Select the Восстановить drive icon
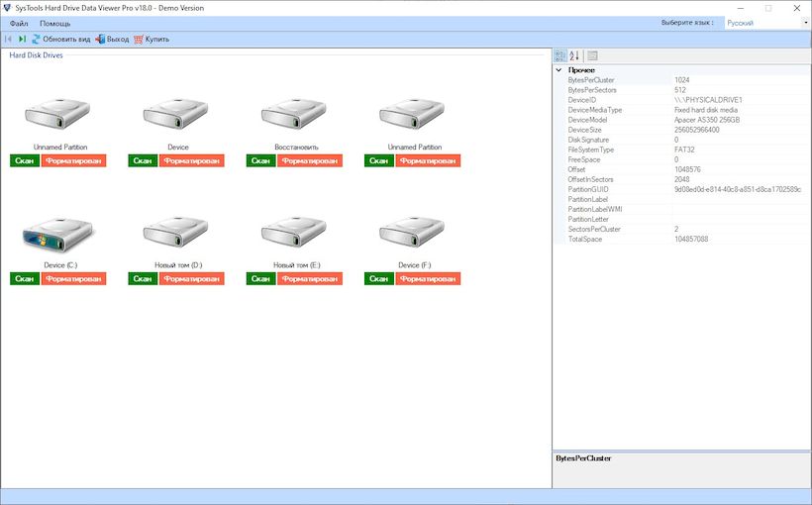This screenshot has width=812, height=505. pos(294,114)
